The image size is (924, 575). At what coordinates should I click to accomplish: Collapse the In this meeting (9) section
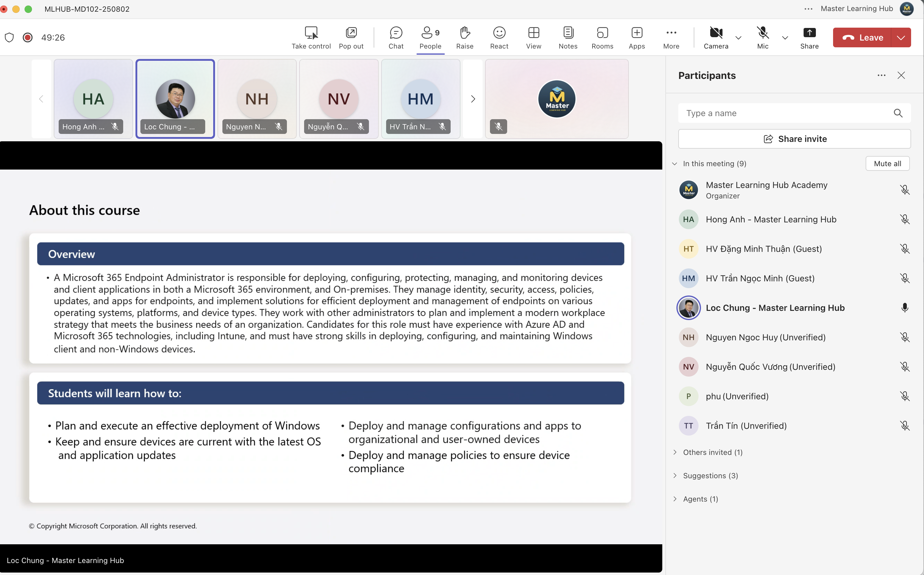click(675, 163)
